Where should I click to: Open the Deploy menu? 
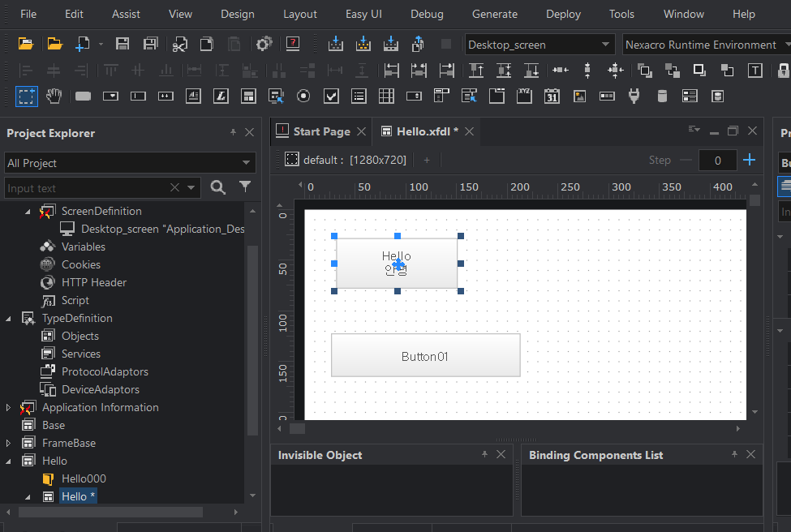tap(564, 14)
